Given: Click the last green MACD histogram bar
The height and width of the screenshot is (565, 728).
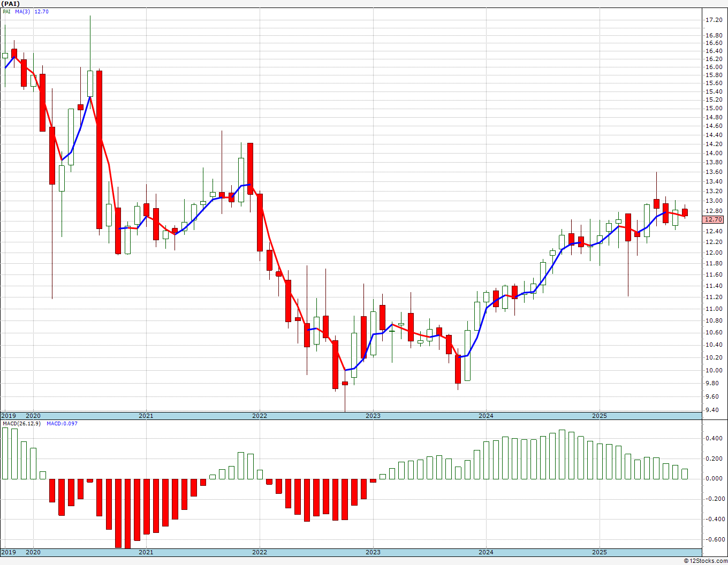Looking at the screenshot, I should pos(685,474).
